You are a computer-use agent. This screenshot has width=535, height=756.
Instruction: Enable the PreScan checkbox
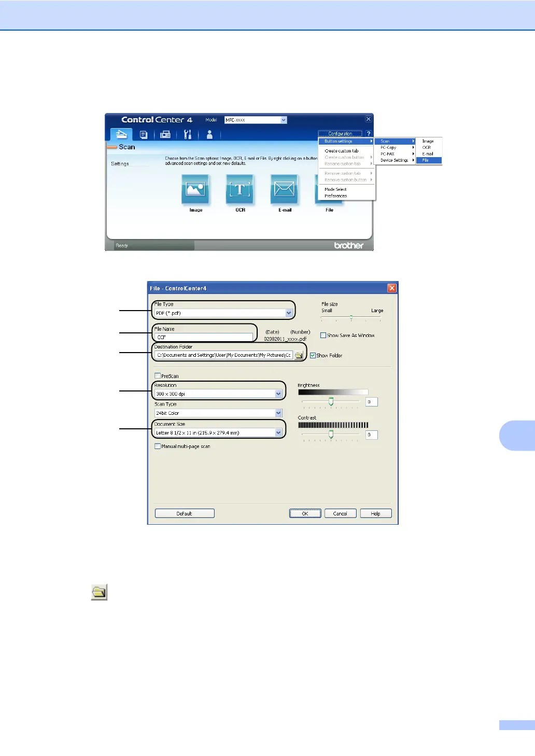click(x=158, y=376)
